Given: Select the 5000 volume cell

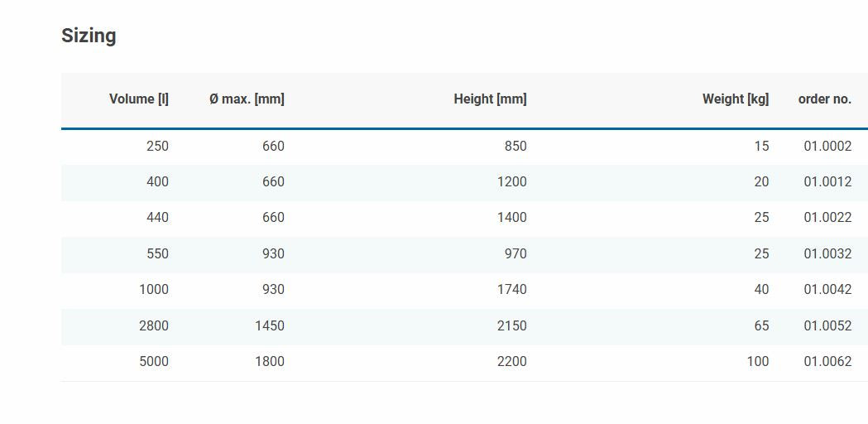Looking at the screenshot, I should pos(154,362).
